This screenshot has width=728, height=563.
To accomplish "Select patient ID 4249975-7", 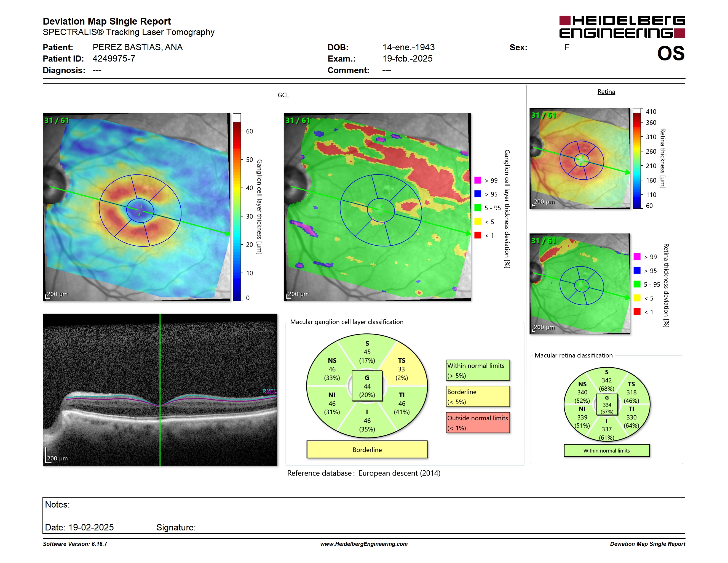I will [114, 59].
